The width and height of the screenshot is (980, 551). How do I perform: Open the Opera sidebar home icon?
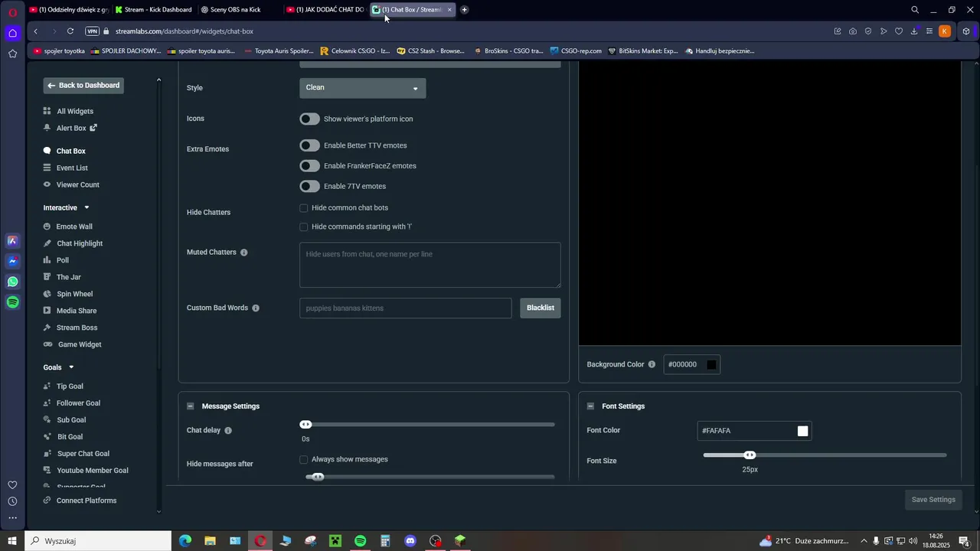12,33
